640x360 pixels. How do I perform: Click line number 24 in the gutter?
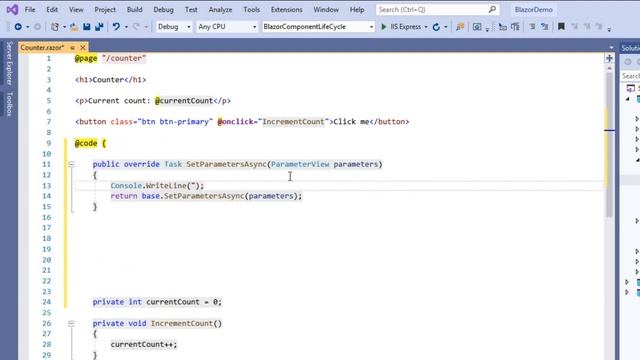click(47, 302)
